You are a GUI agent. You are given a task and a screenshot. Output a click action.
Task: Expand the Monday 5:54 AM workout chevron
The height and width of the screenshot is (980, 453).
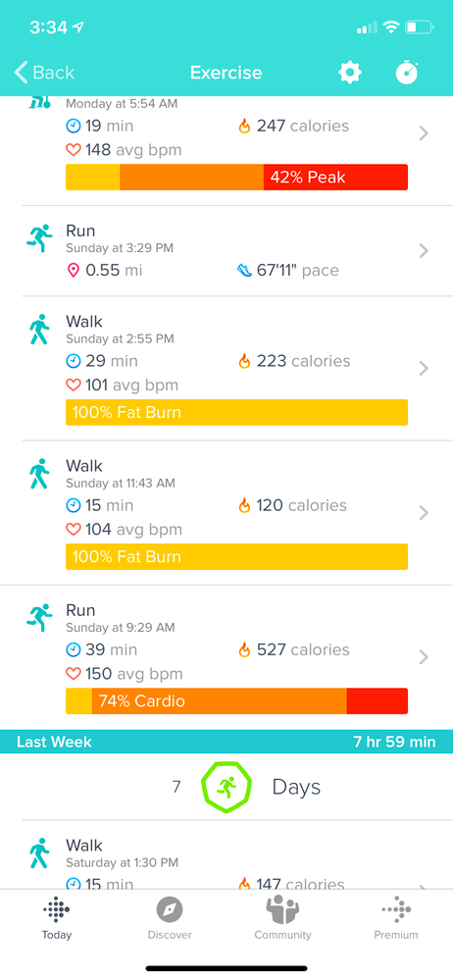pyautogui.click(x=424, y=133)
